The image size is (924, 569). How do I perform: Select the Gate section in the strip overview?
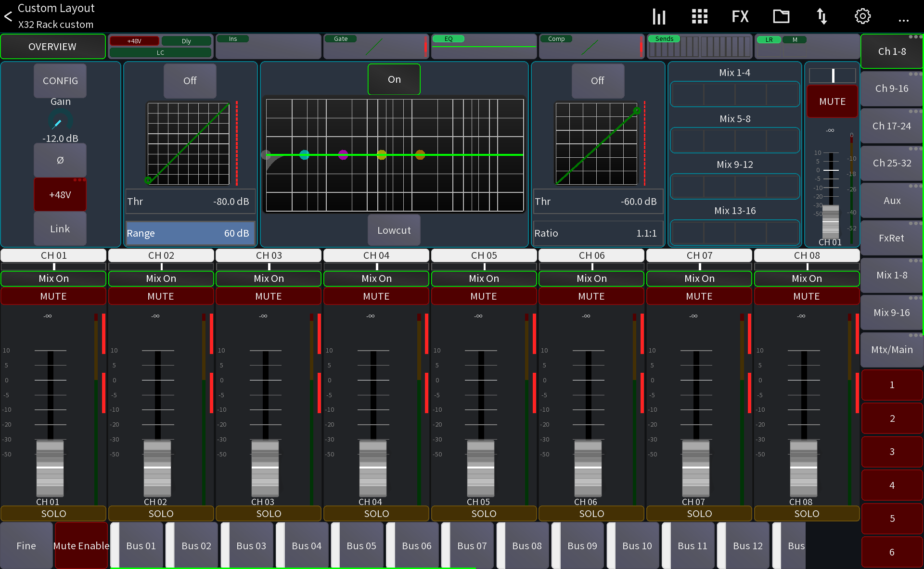376,46
